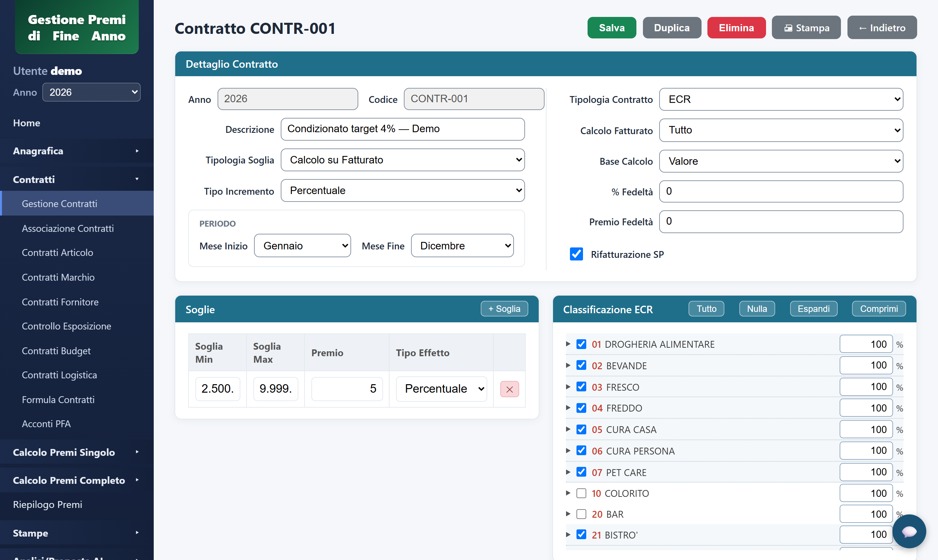Uncheck 07 PET CARE category
Image resolution: width=938 pixels, height=560 pixels.
click(581, 472)
